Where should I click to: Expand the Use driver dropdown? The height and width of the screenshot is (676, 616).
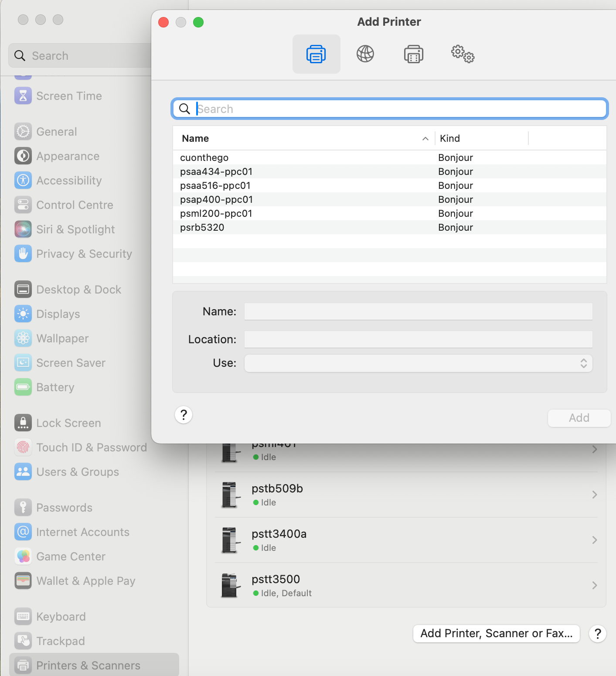pos(418,363)
